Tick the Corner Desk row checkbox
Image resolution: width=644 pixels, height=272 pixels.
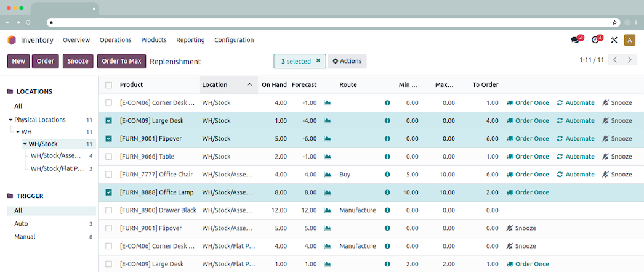109,103
